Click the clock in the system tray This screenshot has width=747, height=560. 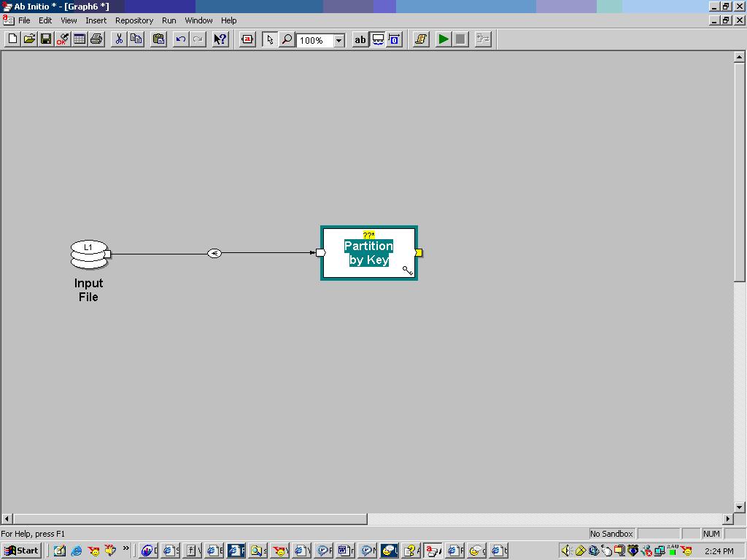pyautogui.click(x=721, y=551)
